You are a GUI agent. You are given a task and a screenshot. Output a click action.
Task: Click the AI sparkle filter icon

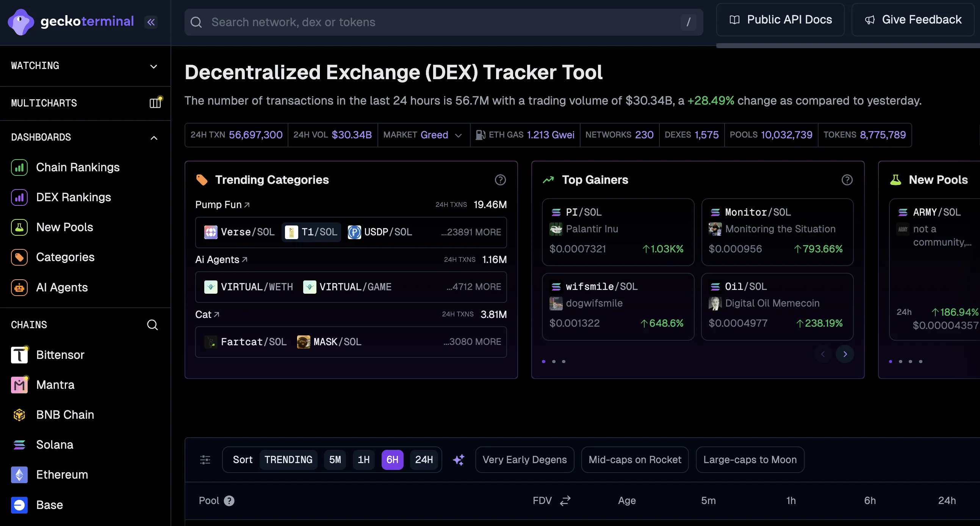pyautogui.click(x=459, y=460)
